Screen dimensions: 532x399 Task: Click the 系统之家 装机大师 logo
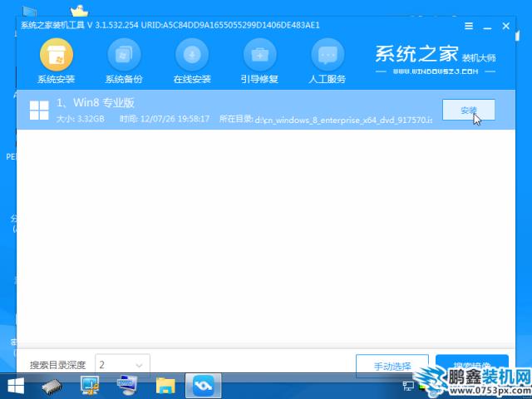[436, 55]
